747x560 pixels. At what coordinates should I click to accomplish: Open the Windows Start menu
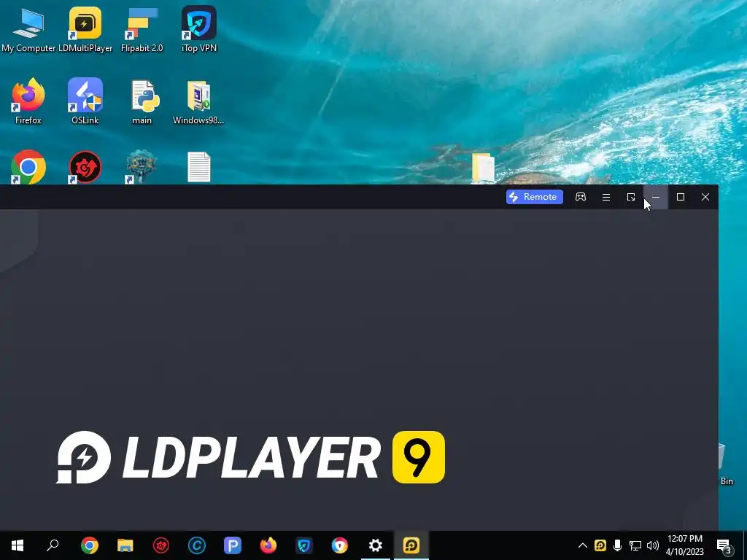click(x=18, y=545)
